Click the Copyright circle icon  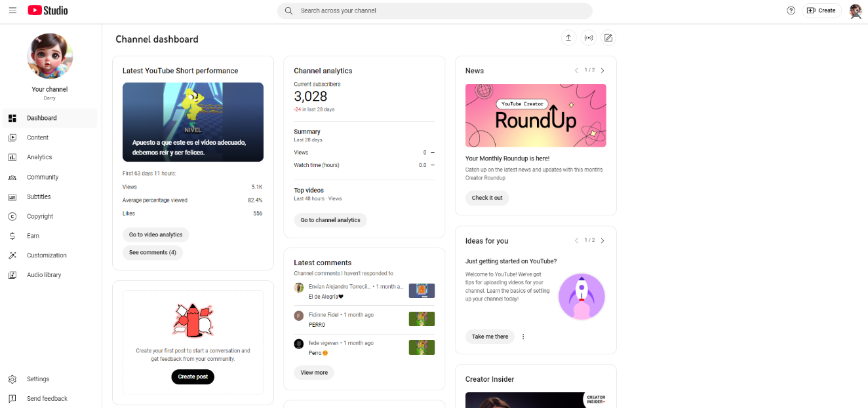(12, 216)
